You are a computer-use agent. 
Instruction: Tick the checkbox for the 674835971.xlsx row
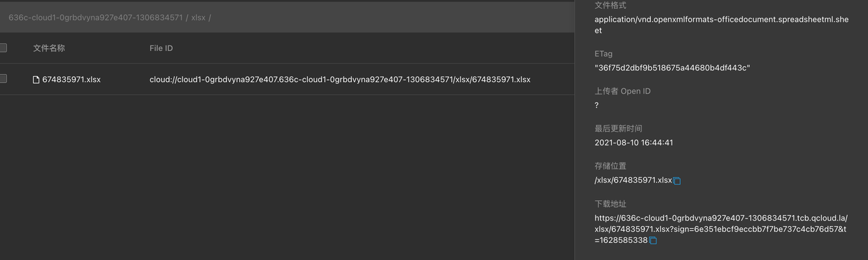[x=3, y=79]
